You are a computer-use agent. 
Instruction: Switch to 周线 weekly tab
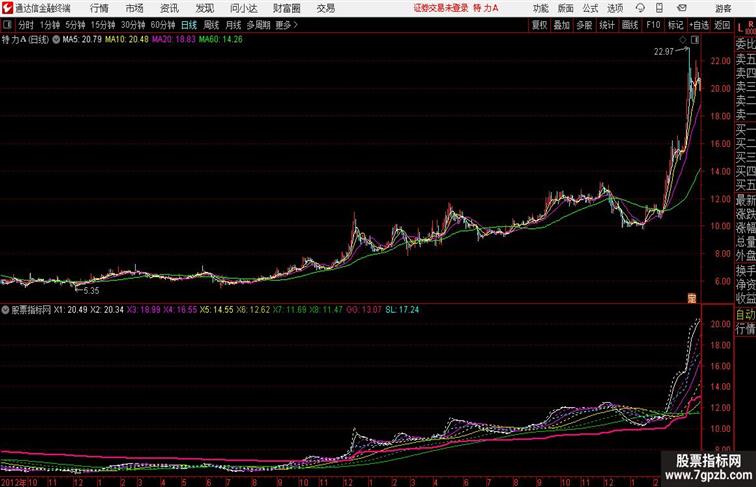[211, 25]
